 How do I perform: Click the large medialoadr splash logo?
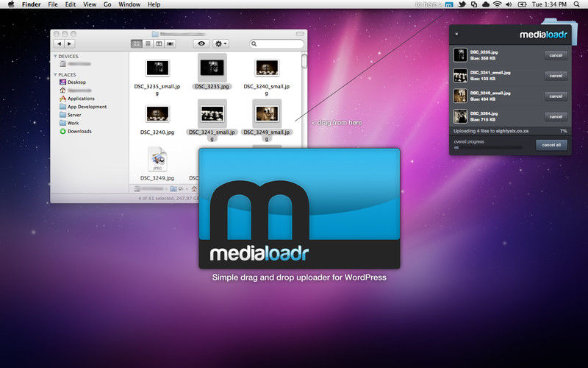[299, 208]
